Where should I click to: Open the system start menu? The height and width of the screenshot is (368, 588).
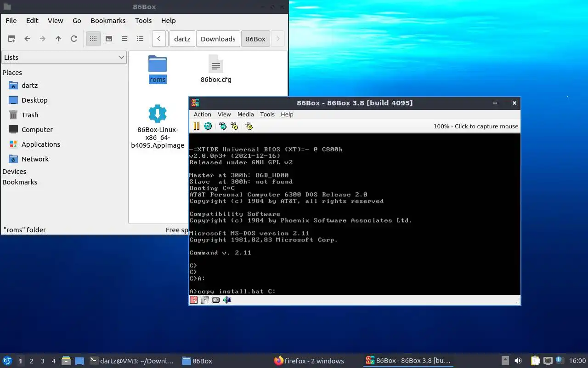pos(7,361)
